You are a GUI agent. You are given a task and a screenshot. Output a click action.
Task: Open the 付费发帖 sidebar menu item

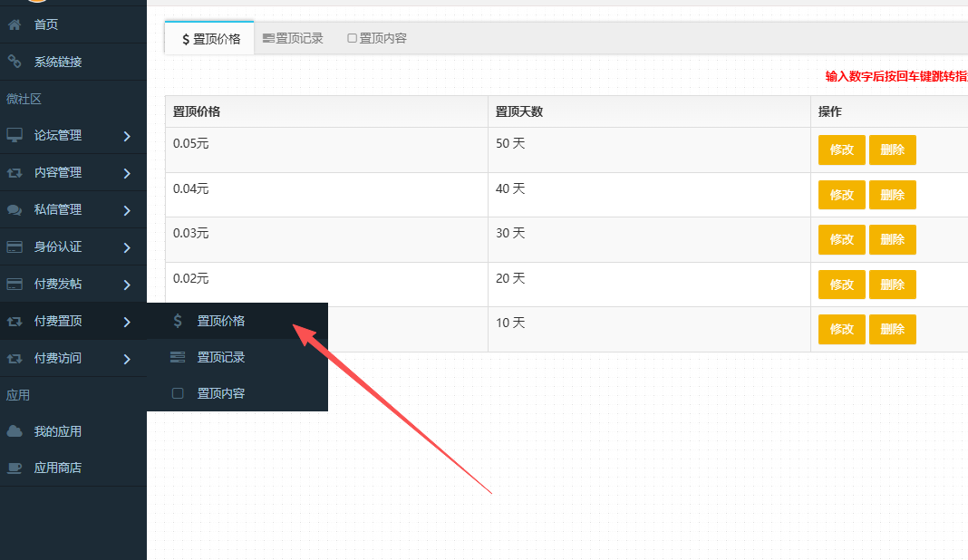click(x=58, y=284)
